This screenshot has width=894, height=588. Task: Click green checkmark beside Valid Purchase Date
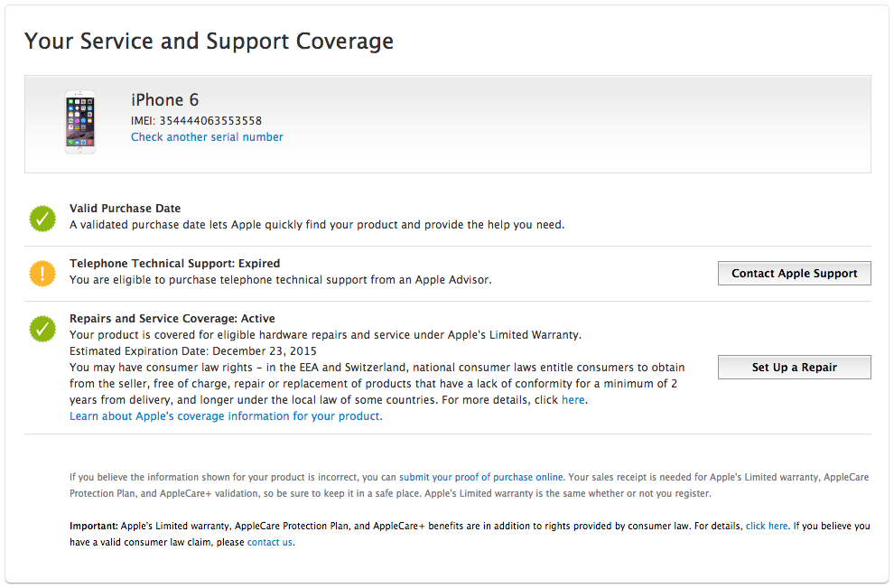(42, 218)
